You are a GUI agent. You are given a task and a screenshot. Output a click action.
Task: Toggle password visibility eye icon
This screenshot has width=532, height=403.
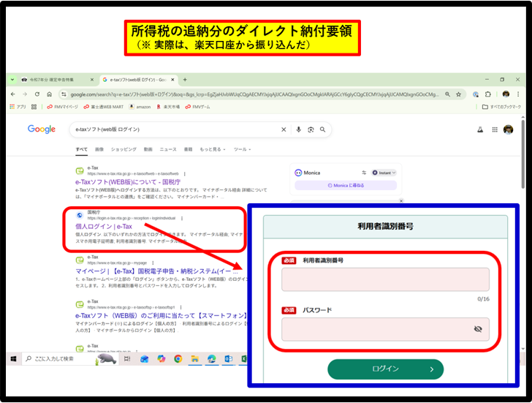click(478, 329)
